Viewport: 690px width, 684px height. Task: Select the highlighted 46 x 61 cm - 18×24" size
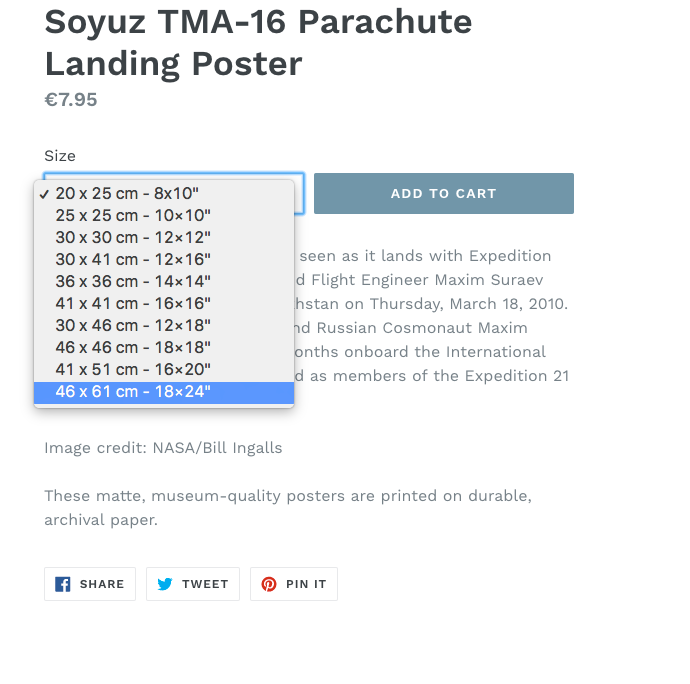click(164, 392)
